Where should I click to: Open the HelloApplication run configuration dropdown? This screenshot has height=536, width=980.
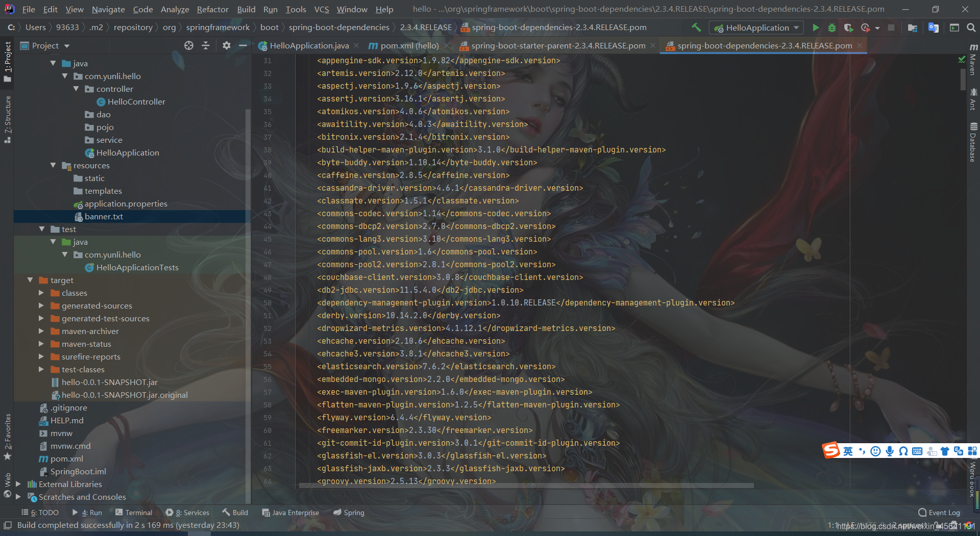pyautogui.click(x=756, y=28)
